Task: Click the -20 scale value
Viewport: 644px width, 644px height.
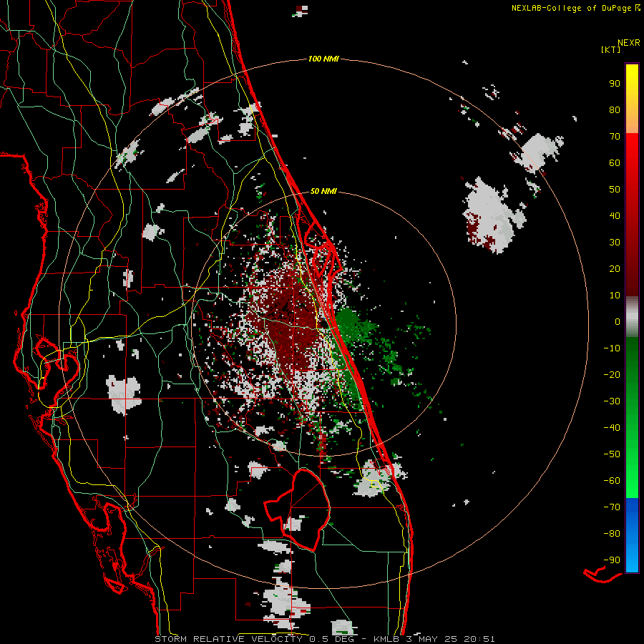Action: click(x=612, y=375)
